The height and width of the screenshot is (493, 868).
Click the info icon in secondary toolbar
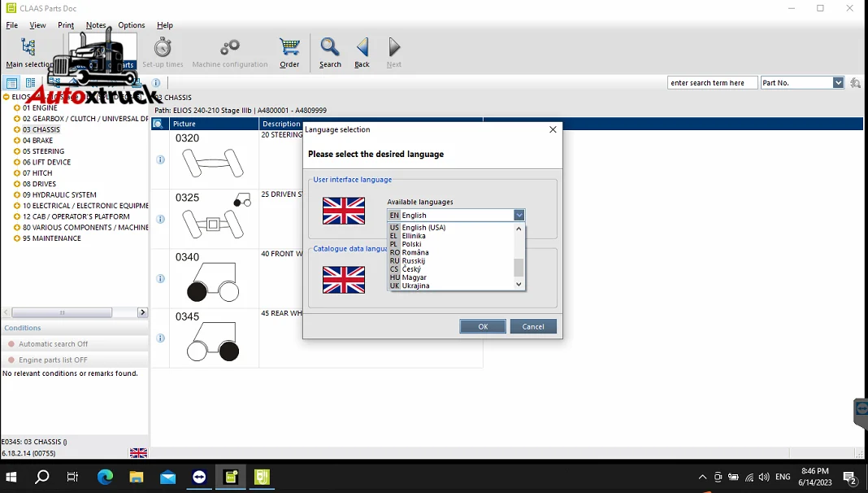pos(156,83)
